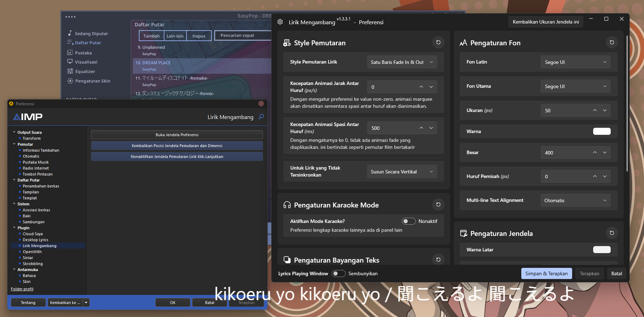Open the Fon Utama dropdown

(x=576, y=86)
